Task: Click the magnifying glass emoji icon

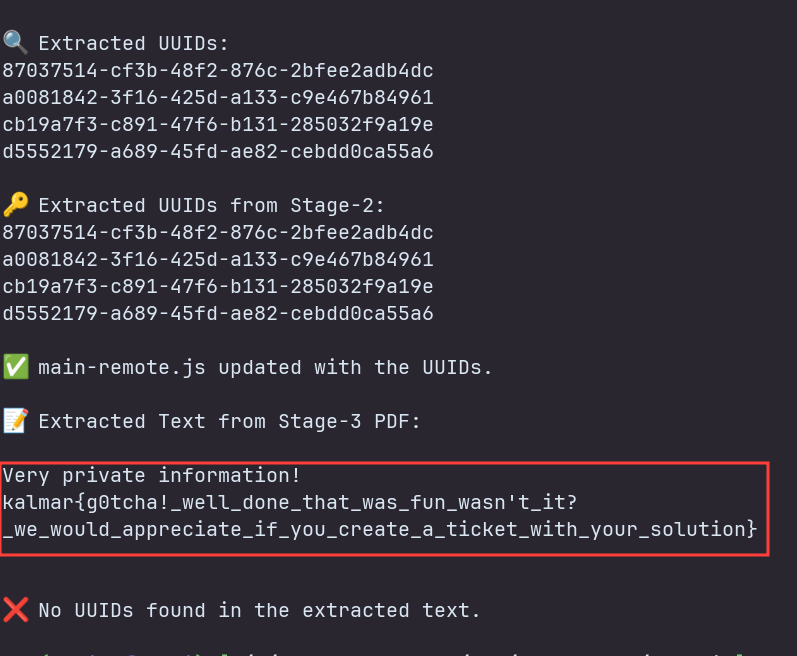Action: 15,43
